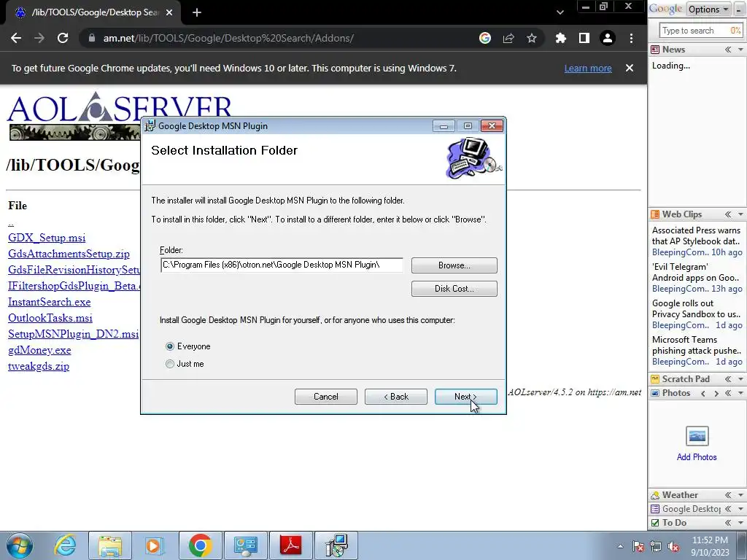Click the Browse... button
747x560 pixels.
454,265
